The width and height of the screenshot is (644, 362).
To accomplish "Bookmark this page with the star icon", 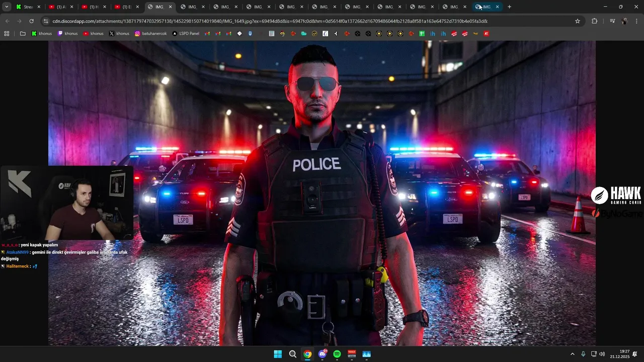I will 578,21.
